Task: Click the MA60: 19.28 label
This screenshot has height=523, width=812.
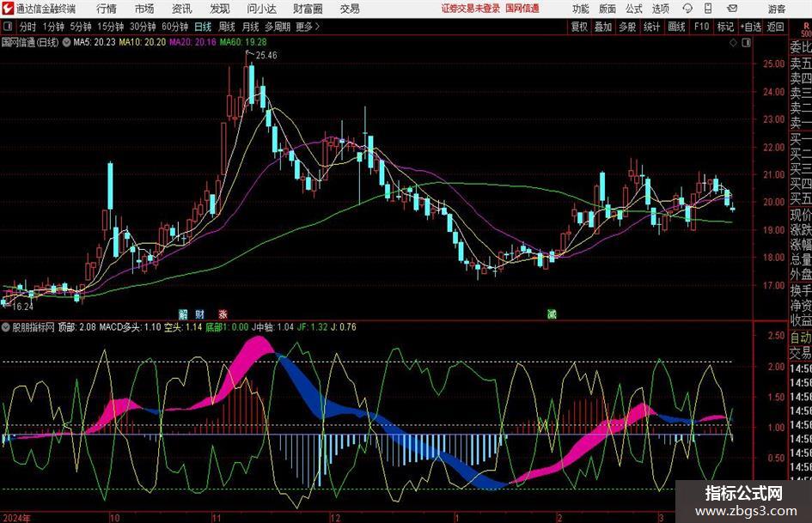Action: click(x=243, y=42)
